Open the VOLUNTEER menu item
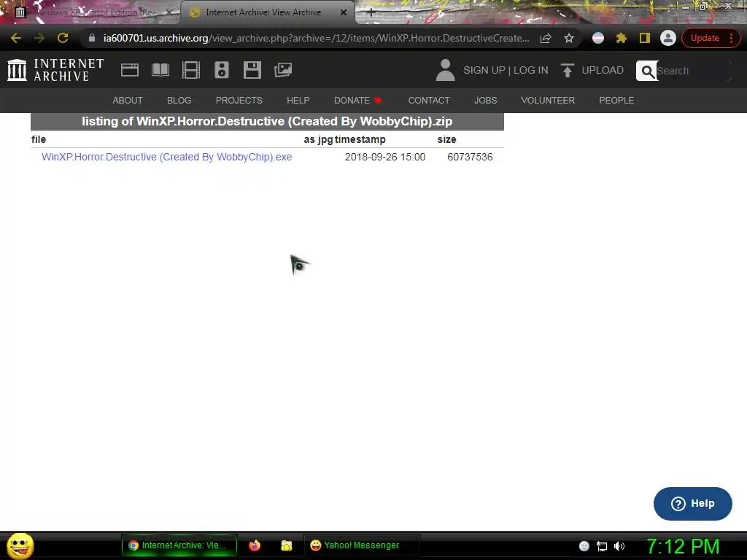This screenshot has height=560, width=747. (x=548, y=101)
